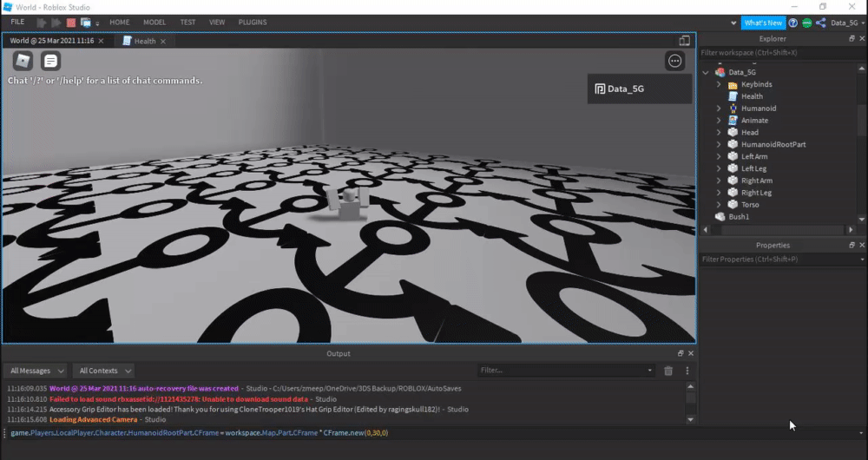Close the Properties panel

coord(862,245)
